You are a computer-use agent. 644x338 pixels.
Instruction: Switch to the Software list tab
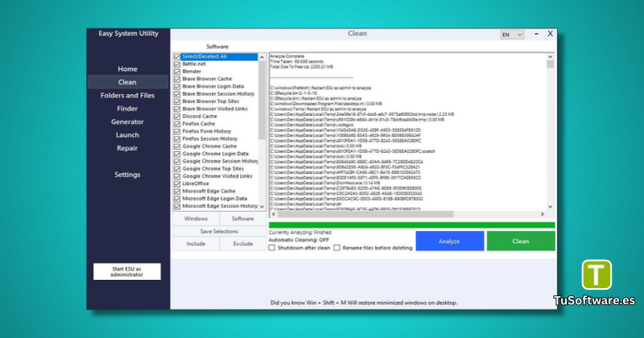243,218
